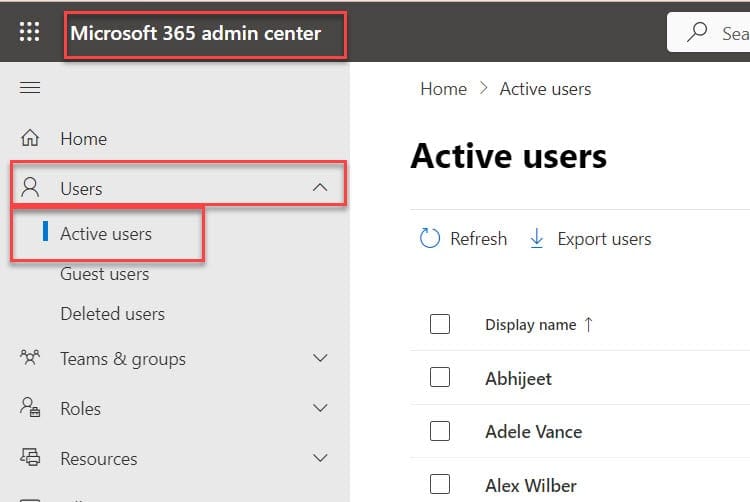Click the Microsoft 365 admin center title
750x502 pixels.
tap(196, 33)
